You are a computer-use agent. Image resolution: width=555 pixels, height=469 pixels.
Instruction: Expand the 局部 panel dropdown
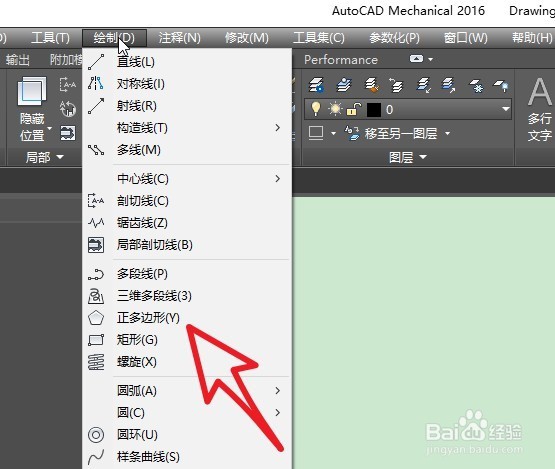pyautogui.click(x=44, y=157)
